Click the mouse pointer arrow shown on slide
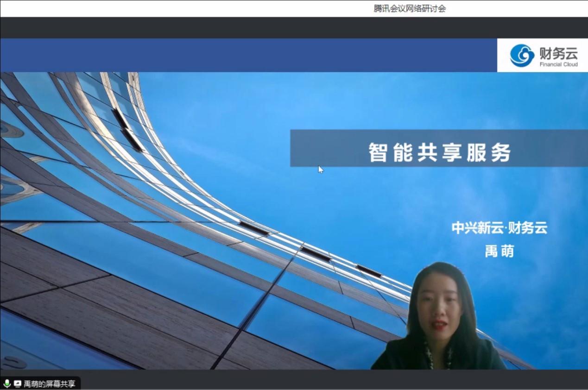 (x=321, y=170)
